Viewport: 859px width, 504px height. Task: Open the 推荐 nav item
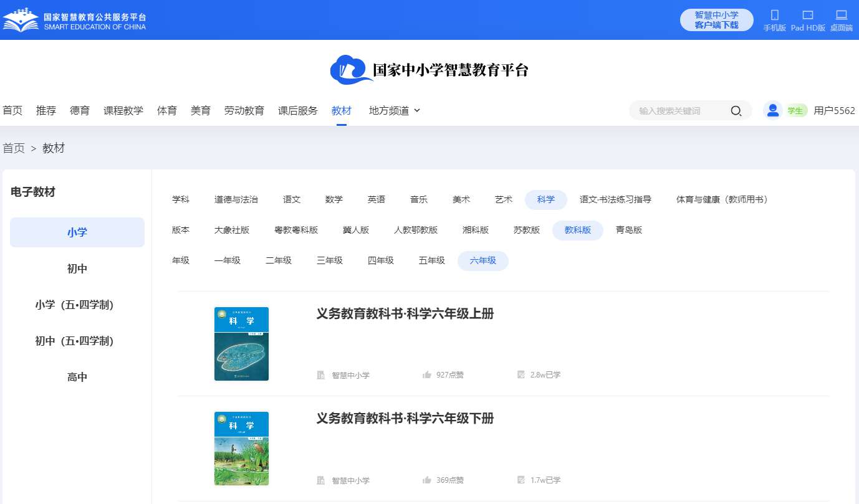(x=46, y=110)
